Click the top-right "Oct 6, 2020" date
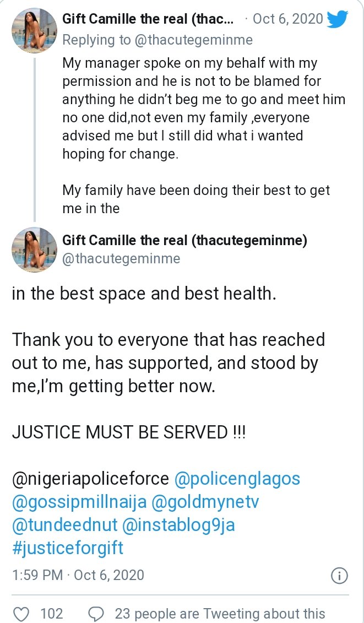Screen dimensions: 364x623 (287, 19)
